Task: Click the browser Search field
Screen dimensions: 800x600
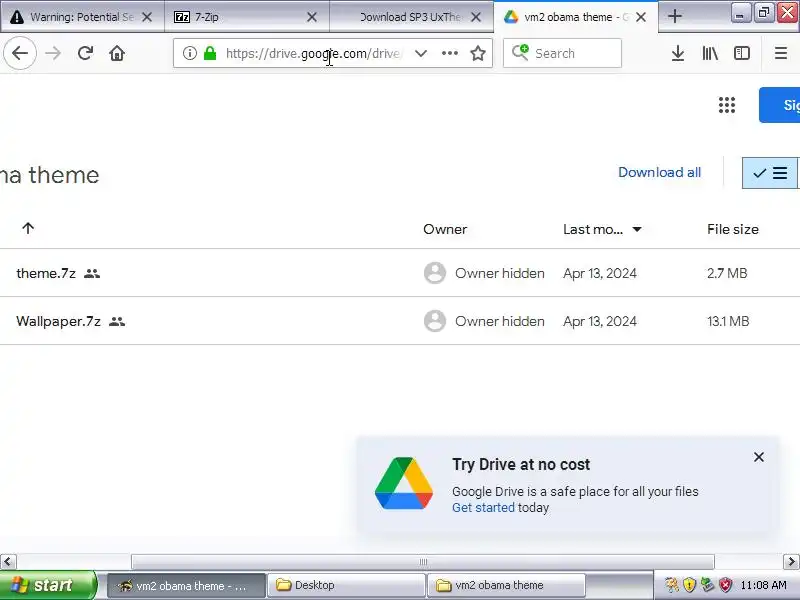Action: tap(562, 53)
